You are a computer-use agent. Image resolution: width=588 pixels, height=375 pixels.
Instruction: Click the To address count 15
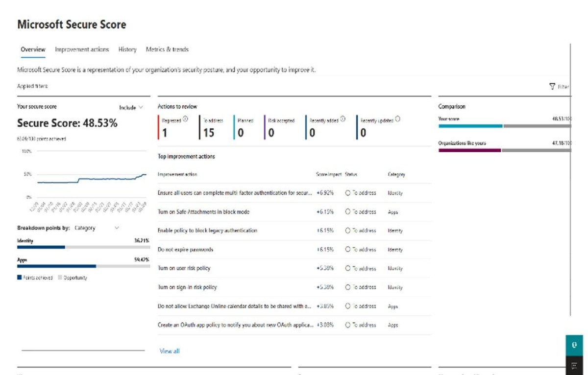click(x=209, y=133)
